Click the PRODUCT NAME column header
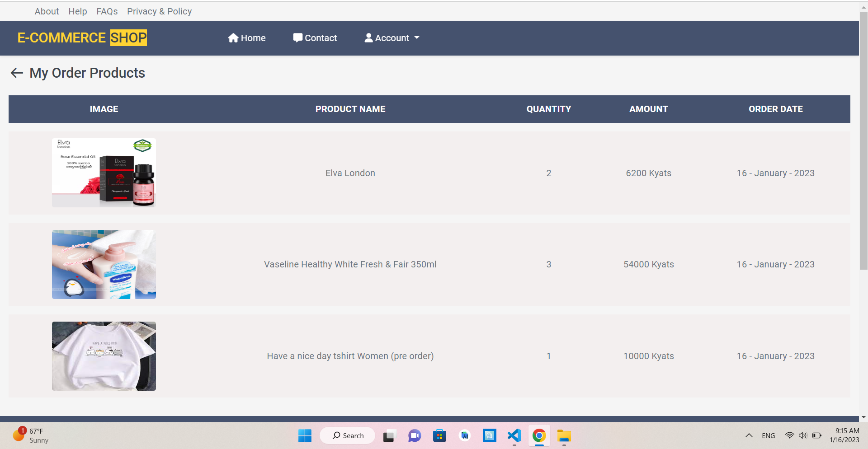 click(350, 109)
